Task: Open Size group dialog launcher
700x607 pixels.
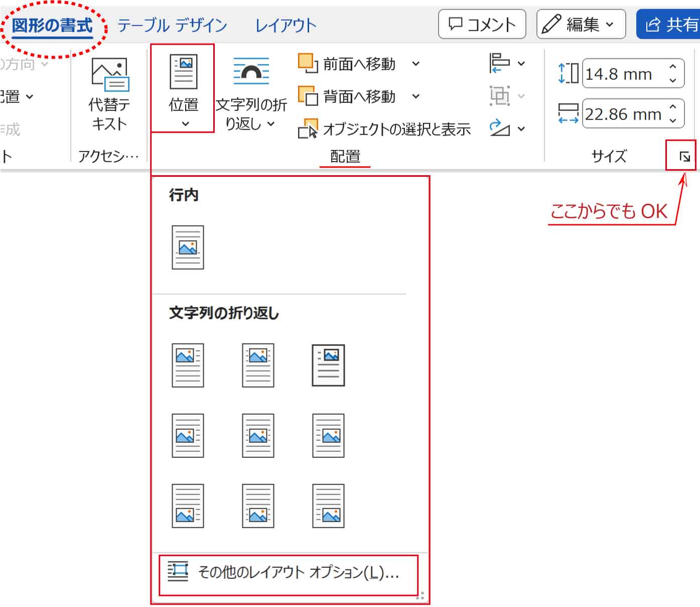Action: 684,157
